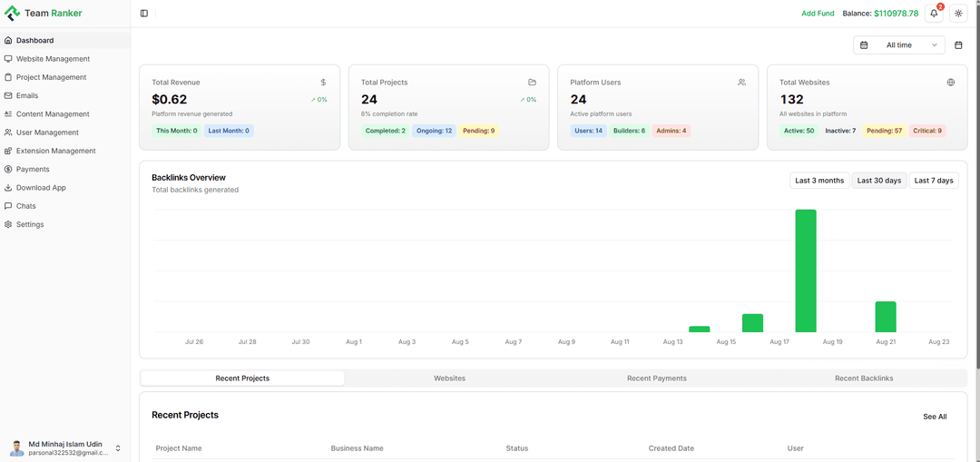Select the Last 7 days chart range
The height and width of the screenshot is (462, 980).
[x=934, y=181]
